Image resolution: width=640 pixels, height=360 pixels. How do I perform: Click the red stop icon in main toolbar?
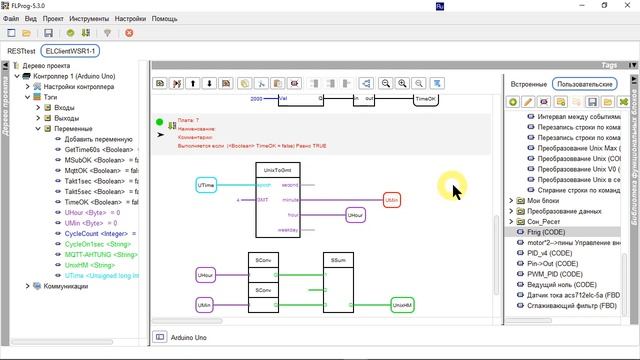coord(129,33)
